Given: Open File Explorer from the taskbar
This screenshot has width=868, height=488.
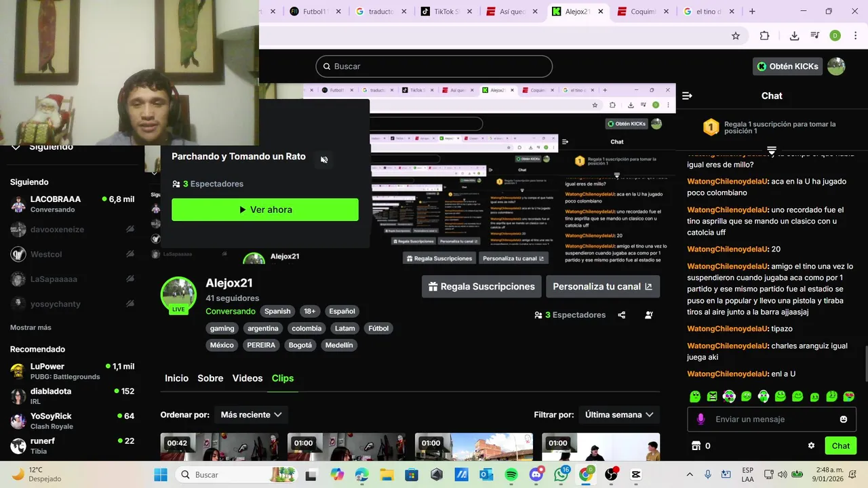Looking at the screenshot, I should pos(387,474).
